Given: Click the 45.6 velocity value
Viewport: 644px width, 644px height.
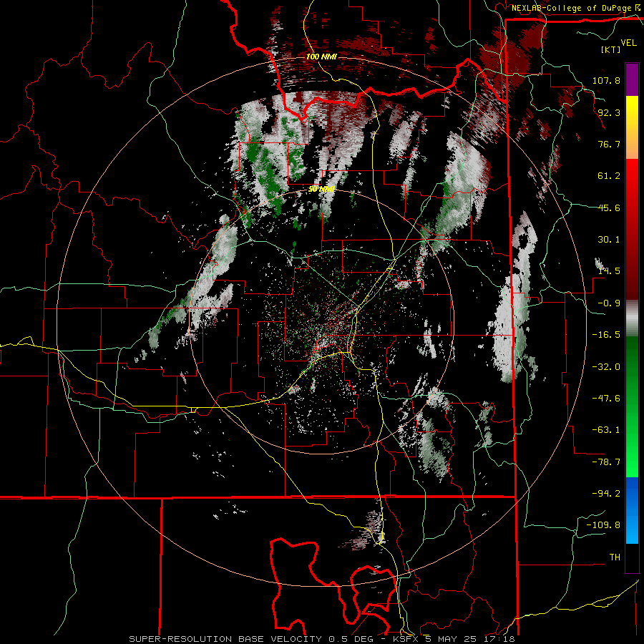Looking at the screenshot, I should coord(609,208).
